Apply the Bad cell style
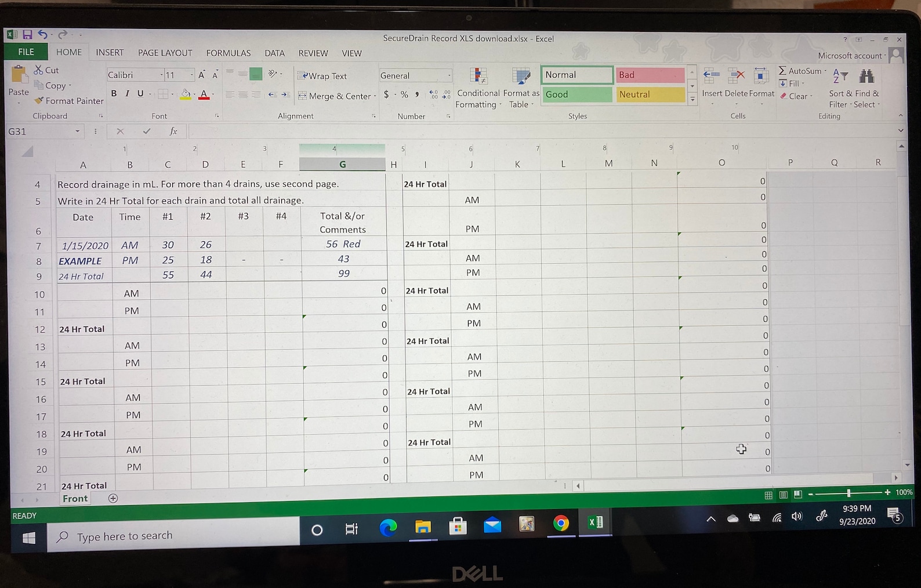This screenshot has width=921, height=588. point(650,75)
